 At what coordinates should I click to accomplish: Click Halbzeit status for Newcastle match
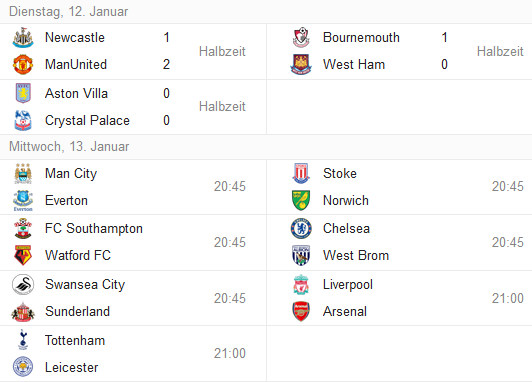222,52
